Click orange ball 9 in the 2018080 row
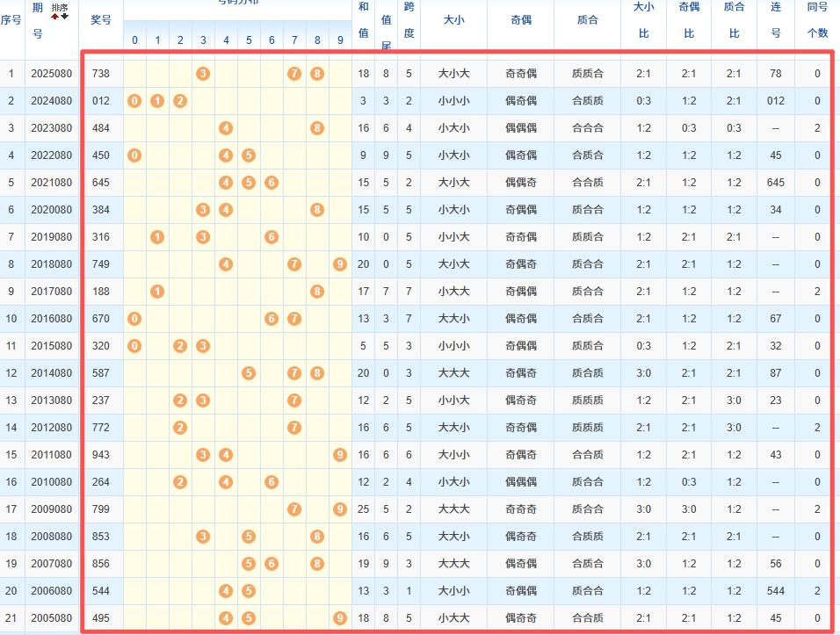840x635 pixels. pyautogui.click(x=340, y=264)
